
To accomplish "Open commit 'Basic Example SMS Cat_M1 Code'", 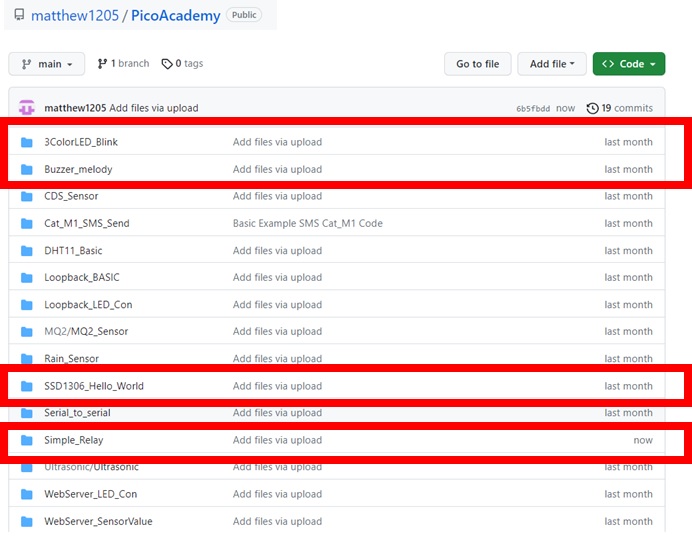I will pos(308,223).
